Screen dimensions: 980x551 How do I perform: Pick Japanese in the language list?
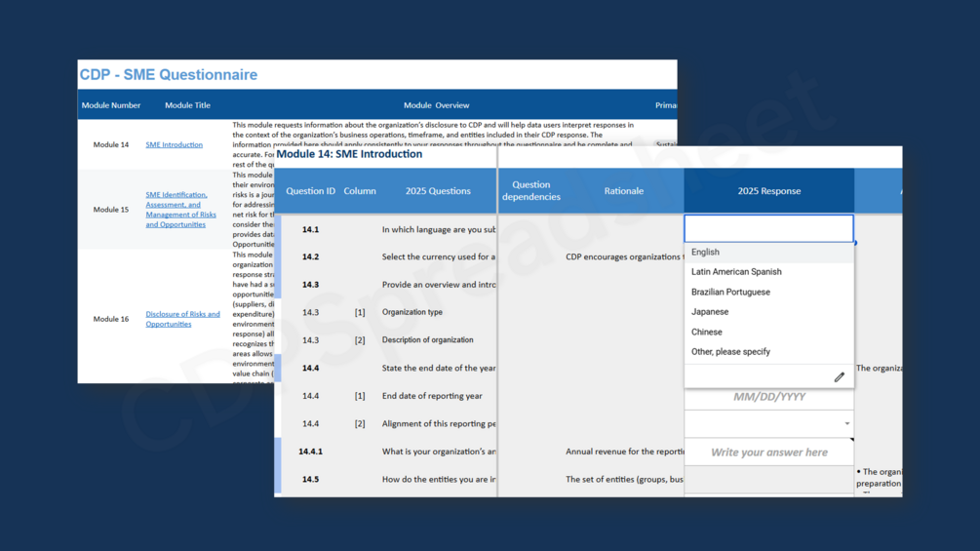click(768, 312)
